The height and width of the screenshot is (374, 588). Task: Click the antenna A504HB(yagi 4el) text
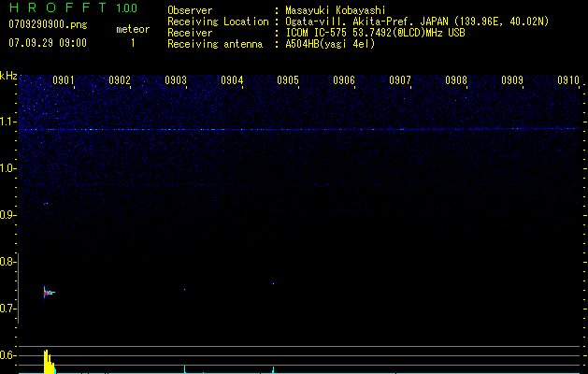(x=330, y=44)
